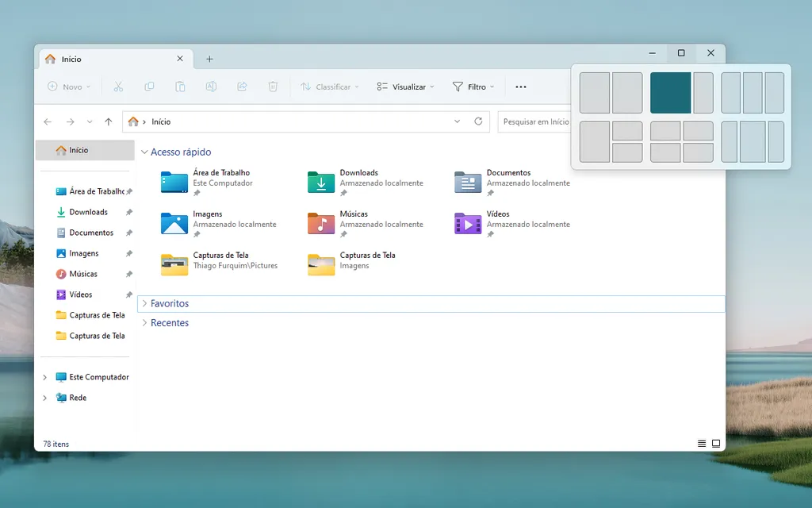Collapse the Acesso rápido section
The width and height of the screenshot is (812, 508).
coord(144,152)
